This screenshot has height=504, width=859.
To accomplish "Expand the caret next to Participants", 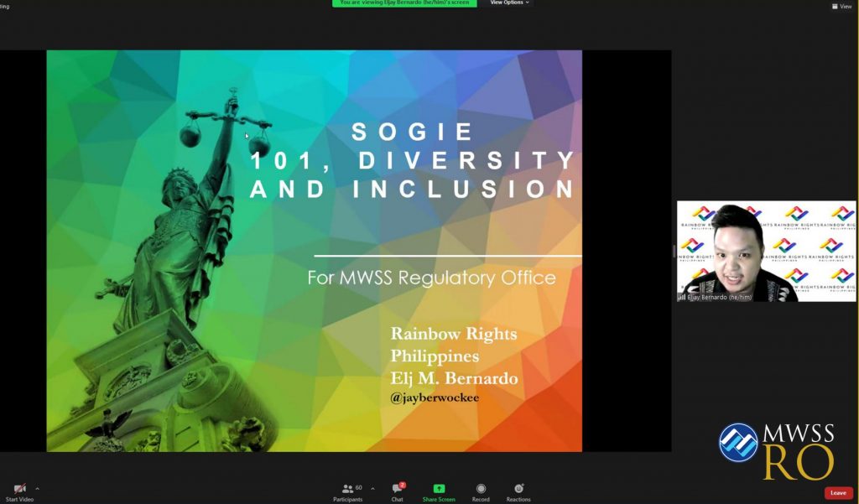I will click(372, 489).
